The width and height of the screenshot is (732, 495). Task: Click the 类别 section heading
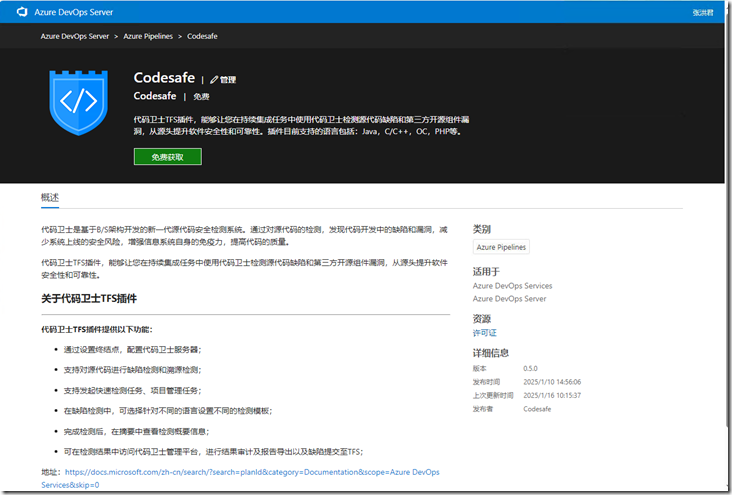click(482, 229)
